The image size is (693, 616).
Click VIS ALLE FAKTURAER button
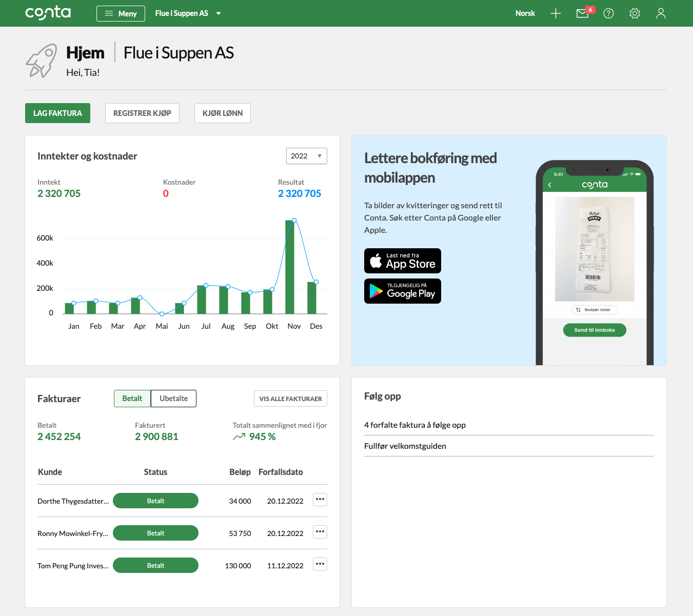(290, 399)
